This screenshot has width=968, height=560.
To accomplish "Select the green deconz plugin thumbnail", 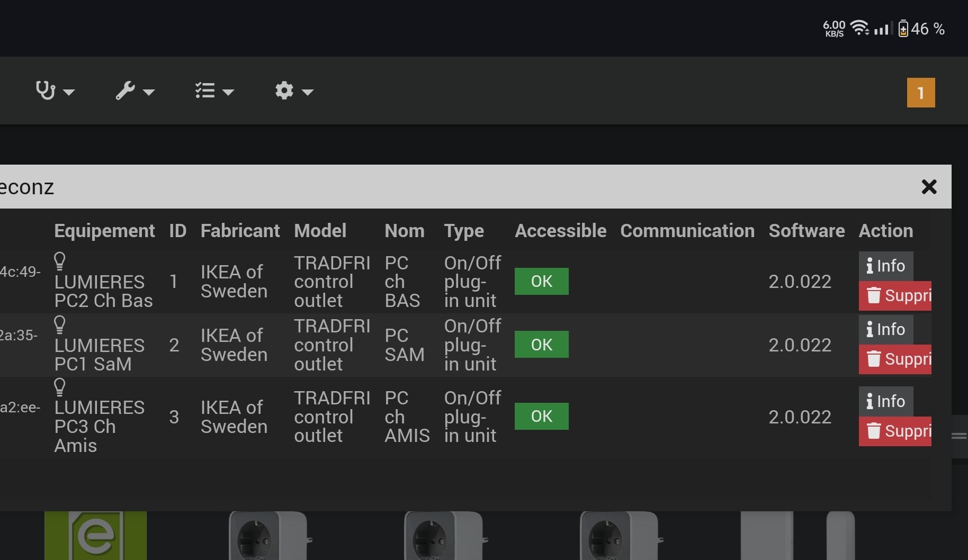I will pos(95,536).
